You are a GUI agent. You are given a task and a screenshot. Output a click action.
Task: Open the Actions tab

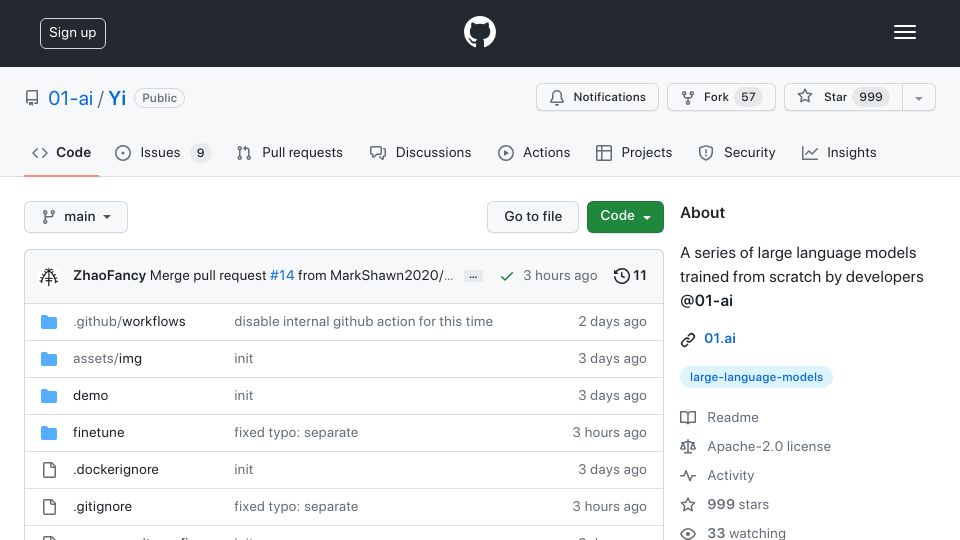[534, 152]
